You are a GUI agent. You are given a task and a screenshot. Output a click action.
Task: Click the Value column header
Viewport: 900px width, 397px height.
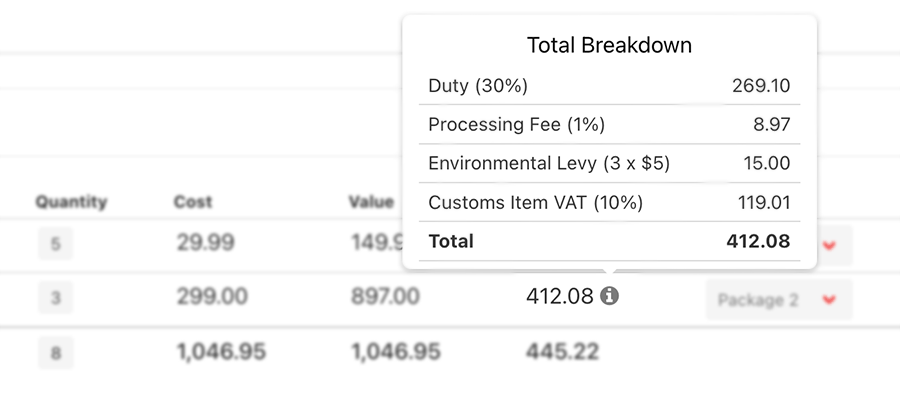(x=371, y=202)
